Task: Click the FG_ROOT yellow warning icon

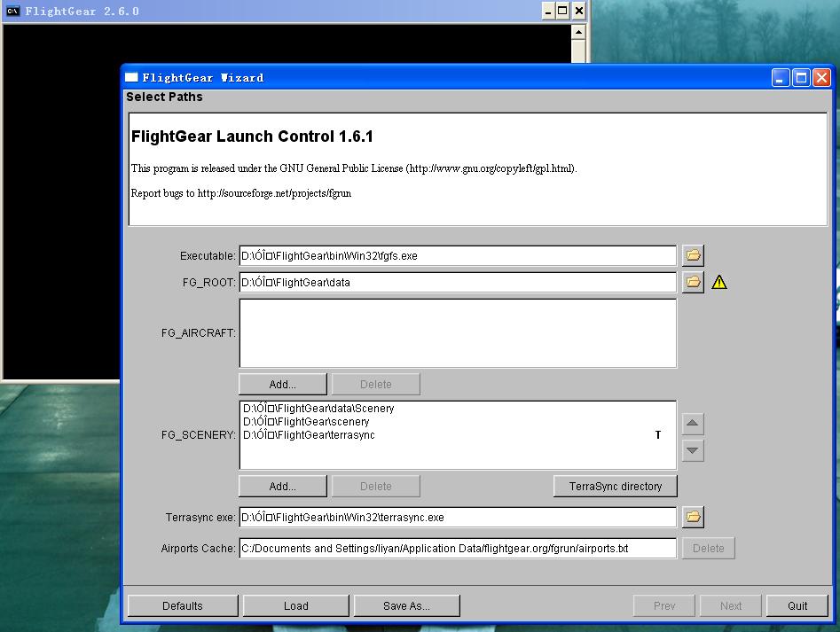Action: [719, 282]
